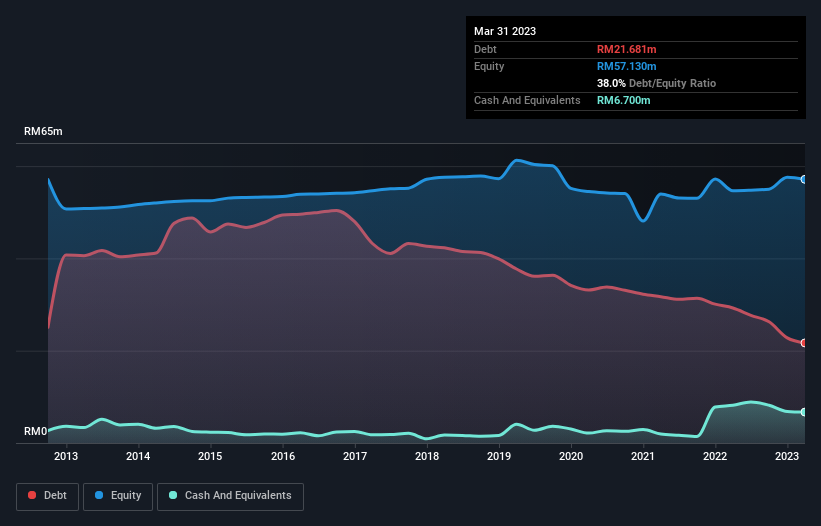Click the blue Equity legend dot
821x526 pixels.
click(x=99, y=495)
